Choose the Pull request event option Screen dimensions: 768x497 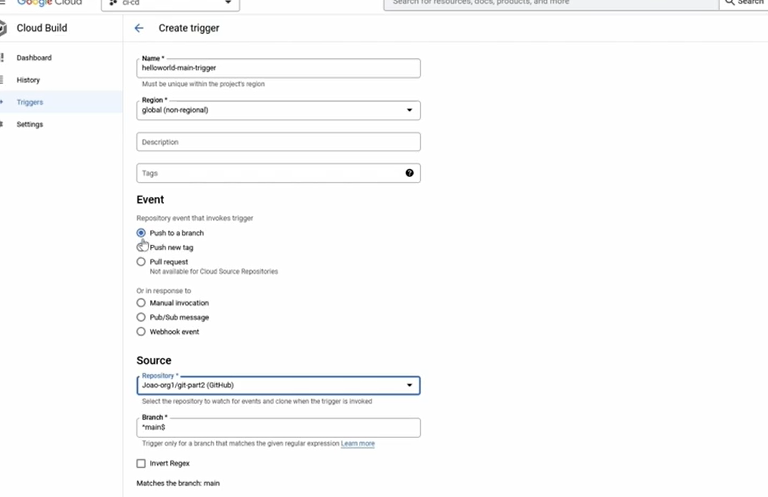click(x=141, y=262)
